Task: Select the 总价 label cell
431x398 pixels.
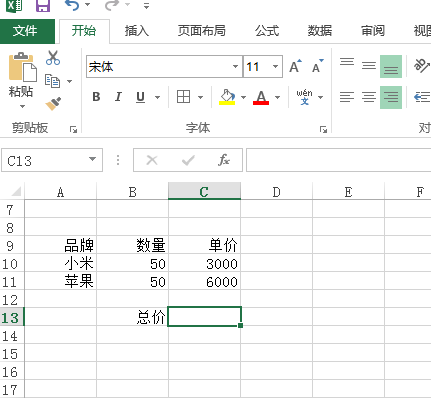Action: click(x=133, y=317)
